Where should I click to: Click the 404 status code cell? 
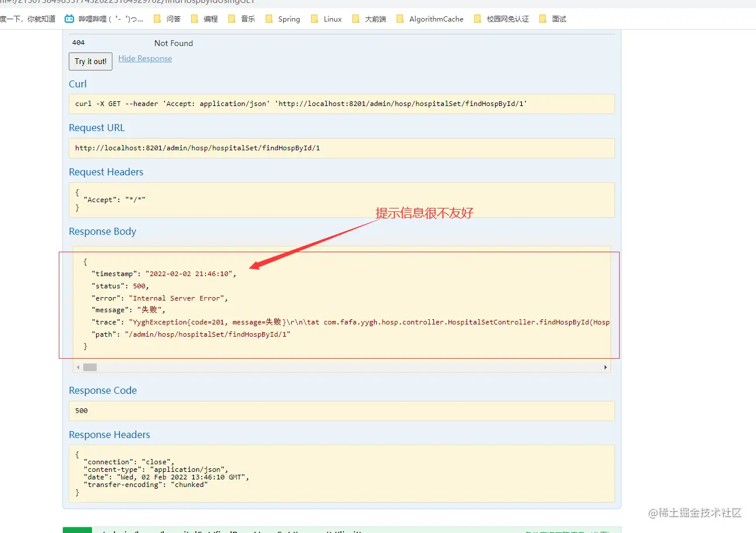[x=78, y=43]
